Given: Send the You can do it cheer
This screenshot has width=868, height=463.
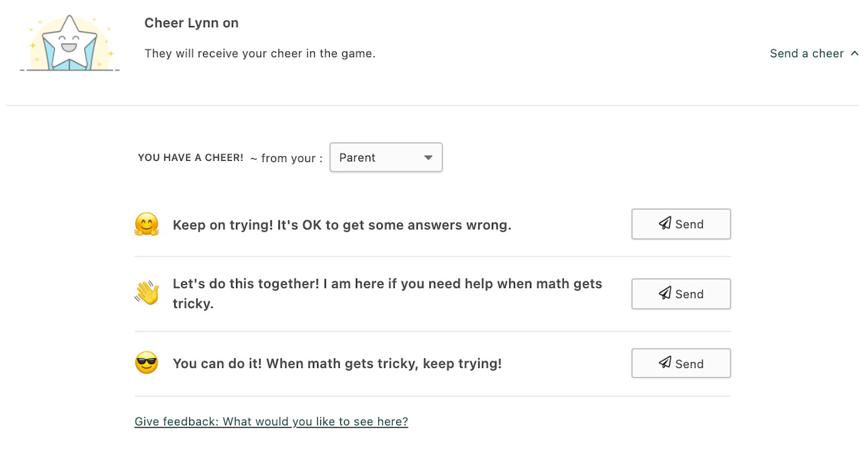Looking at the screenshot, I should (681, 363).
